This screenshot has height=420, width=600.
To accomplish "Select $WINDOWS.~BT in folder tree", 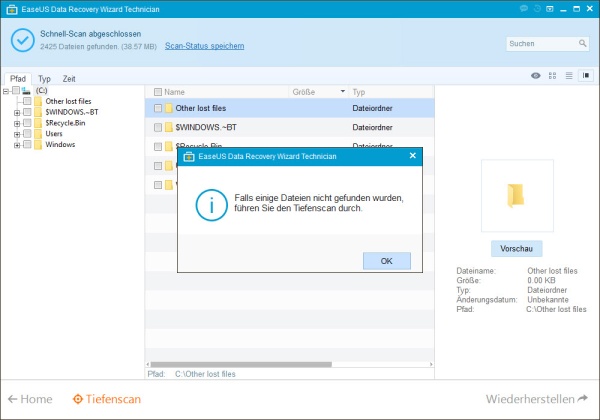I will (72, 112).
